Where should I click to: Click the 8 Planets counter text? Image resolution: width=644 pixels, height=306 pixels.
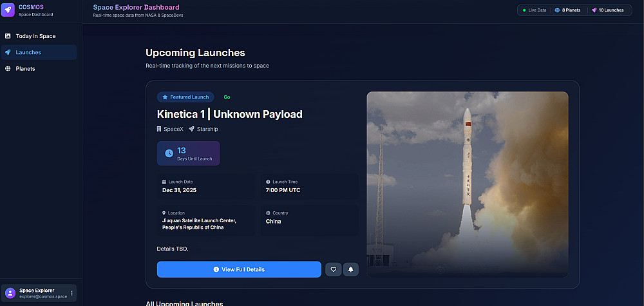pyautogui.click(x=571, y=10)
